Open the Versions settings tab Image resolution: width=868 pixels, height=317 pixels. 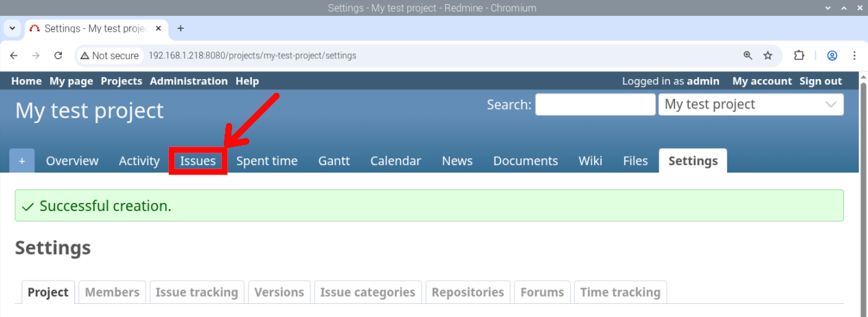coord(279,292)
